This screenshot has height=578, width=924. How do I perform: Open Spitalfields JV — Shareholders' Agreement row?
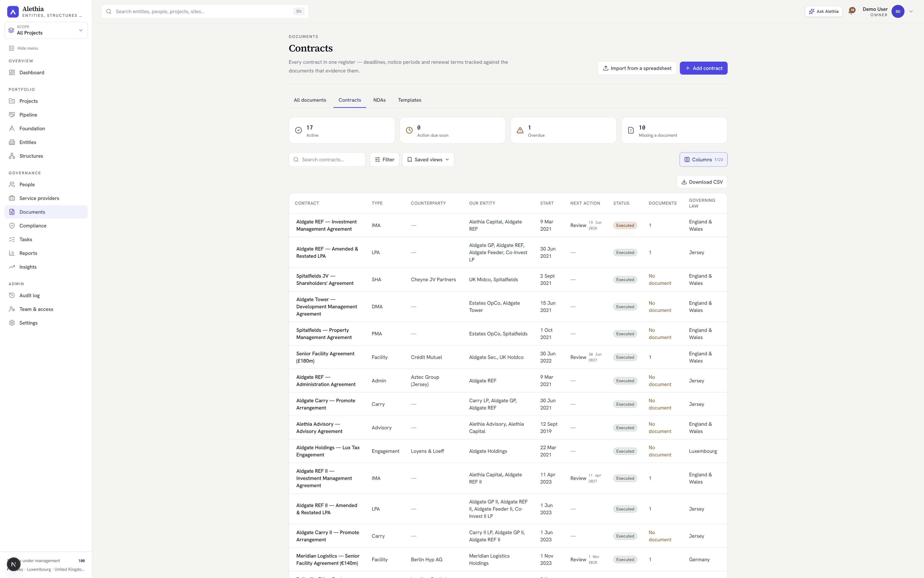click(x=325, y=280)
